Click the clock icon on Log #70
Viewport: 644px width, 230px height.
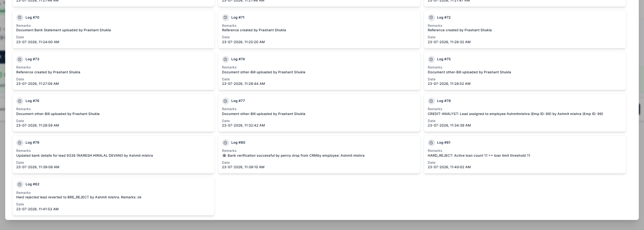pos(20,17)
